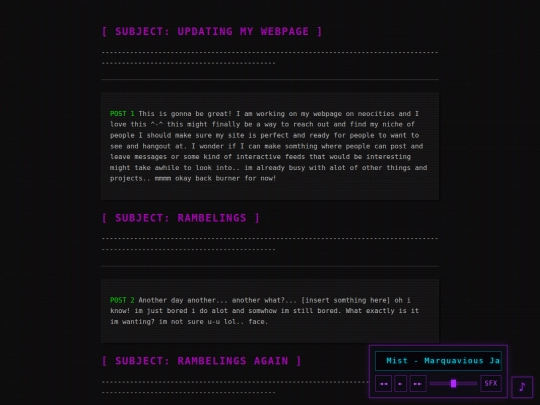This screenshot has height=405, width=540.
Task: Click the green POST 1 label
Action: tap(122, 114)
